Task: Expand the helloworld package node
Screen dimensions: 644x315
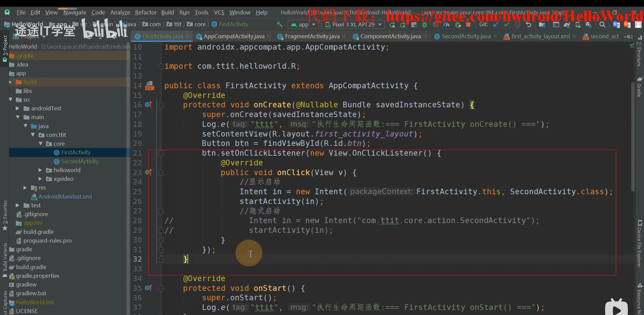Action: click(40, 170)
